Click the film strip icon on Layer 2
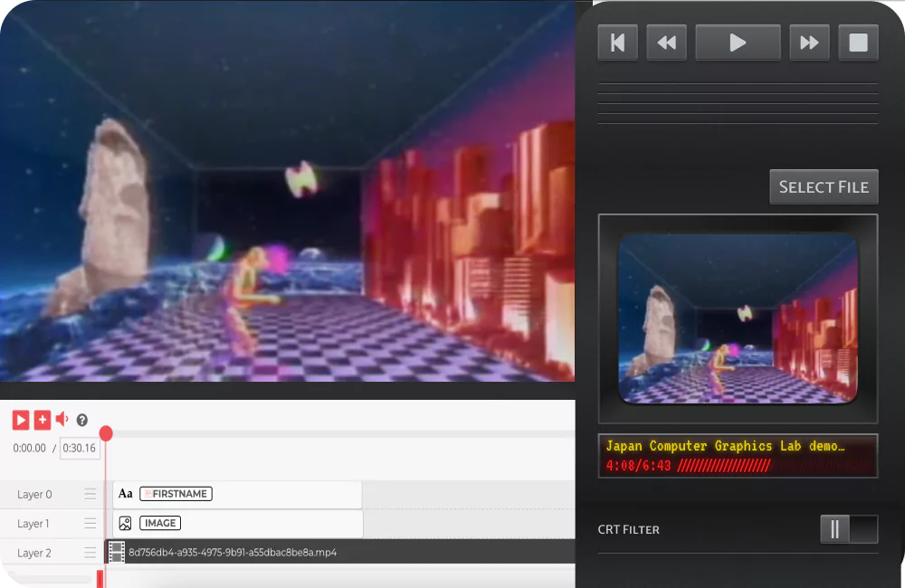 click(117, 552)
